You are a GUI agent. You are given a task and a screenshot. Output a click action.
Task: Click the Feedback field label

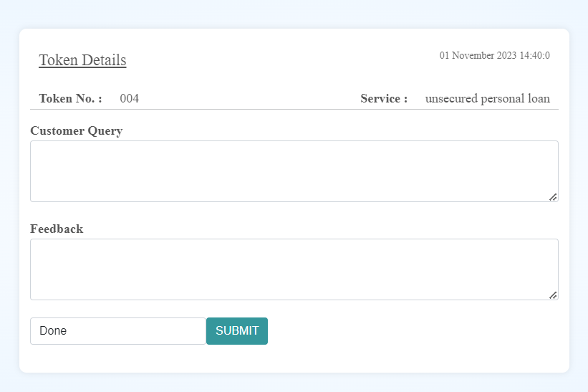57,229
